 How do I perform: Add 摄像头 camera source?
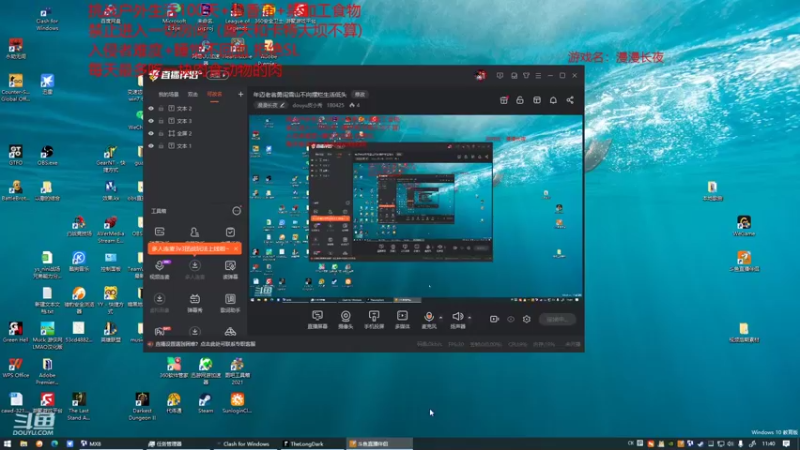click(x=345, y=319)
